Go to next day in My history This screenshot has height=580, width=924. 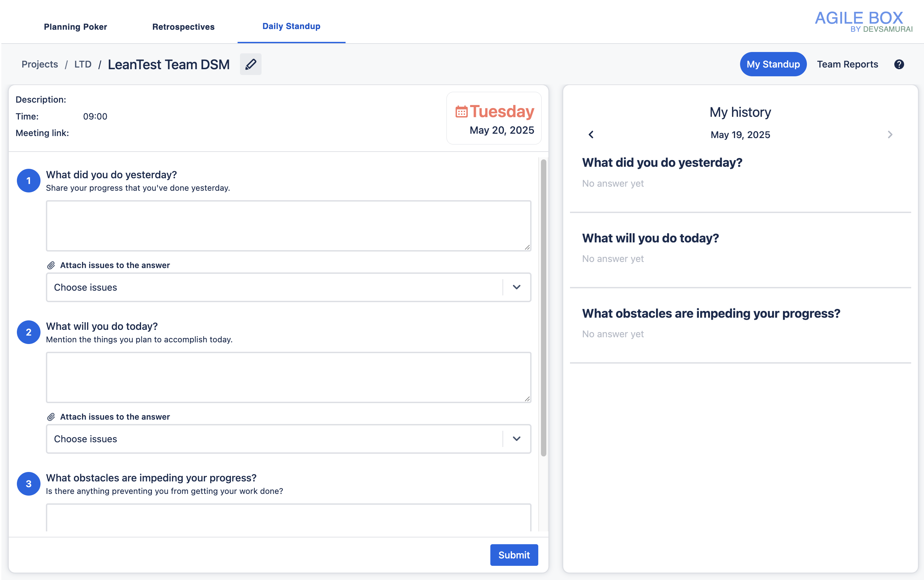tap(890, 135)
